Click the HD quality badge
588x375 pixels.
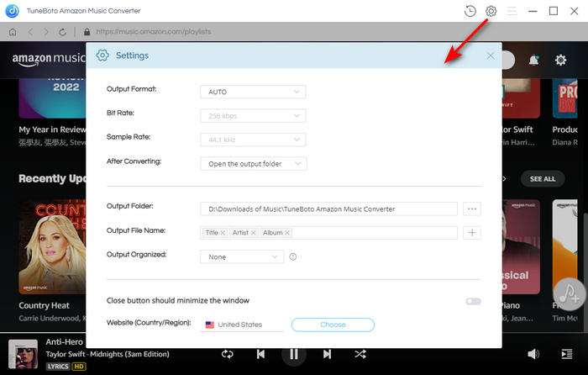click(79, 367)
